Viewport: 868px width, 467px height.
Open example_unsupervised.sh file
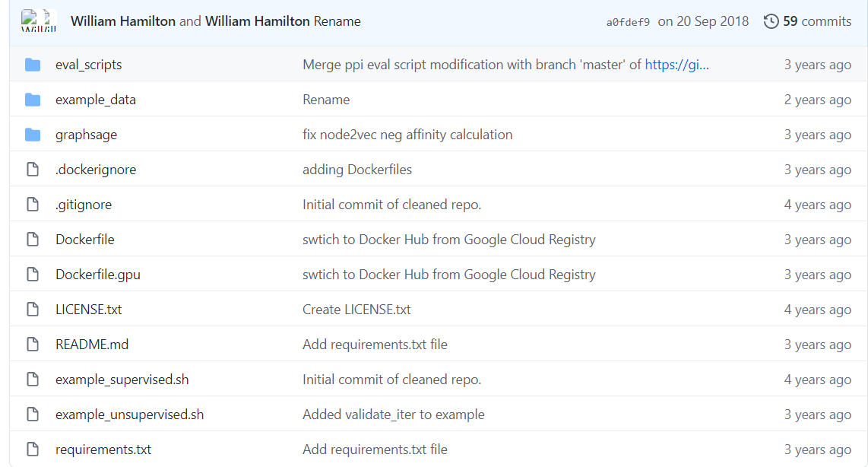[129, 415]
